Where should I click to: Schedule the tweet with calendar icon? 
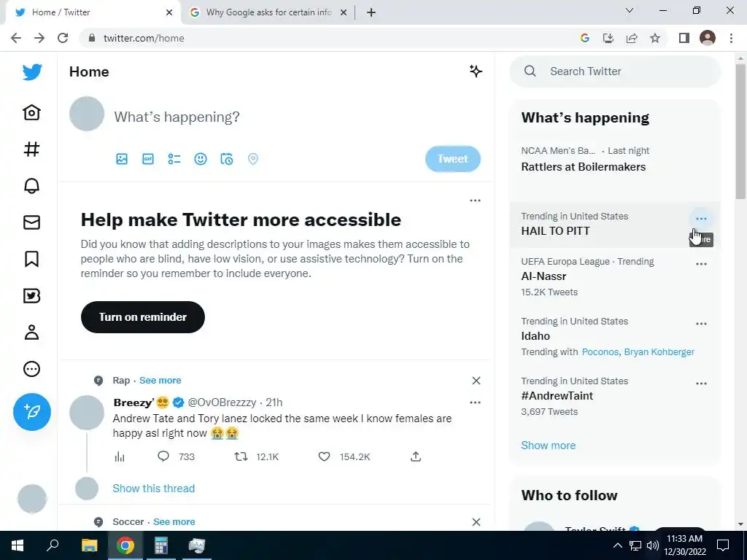(x=227, y=159)
